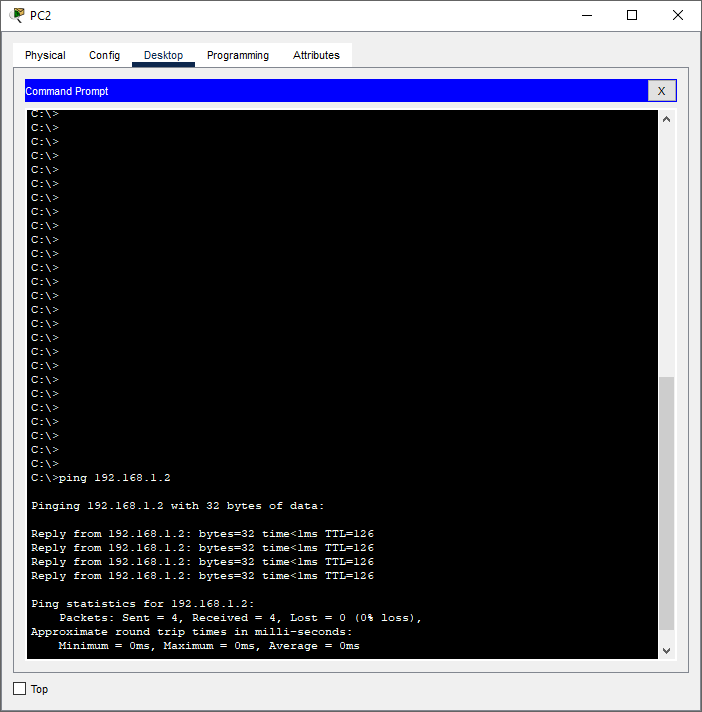Open the Attributes tab
The image size is (702, 712).
[x=316, y=56]
